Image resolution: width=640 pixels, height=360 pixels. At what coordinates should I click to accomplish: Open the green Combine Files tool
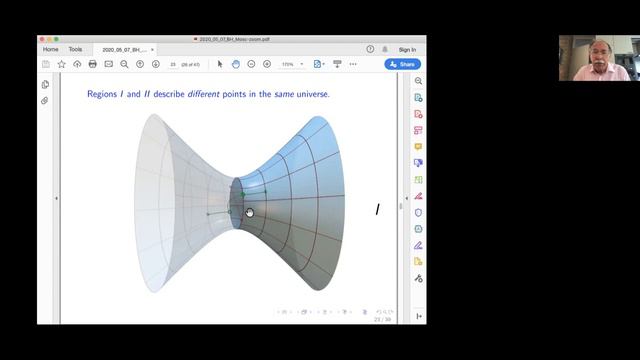[x=418, y=180]
